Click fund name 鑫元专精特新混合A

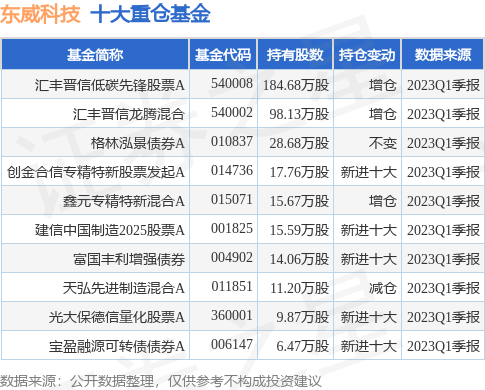[x=124, y=201]
